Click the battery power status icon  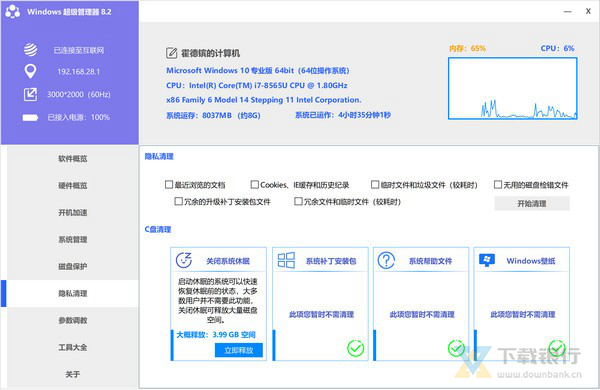30,117
